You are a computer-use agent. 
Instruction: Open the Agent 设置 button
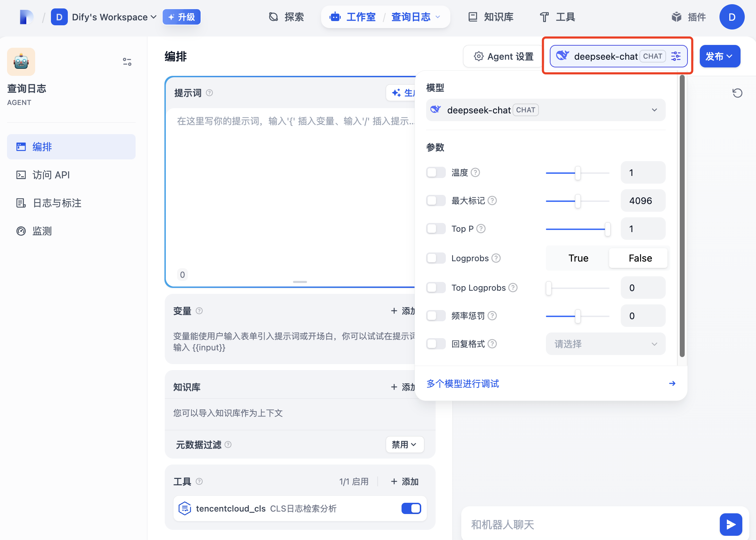coord(503,56)
